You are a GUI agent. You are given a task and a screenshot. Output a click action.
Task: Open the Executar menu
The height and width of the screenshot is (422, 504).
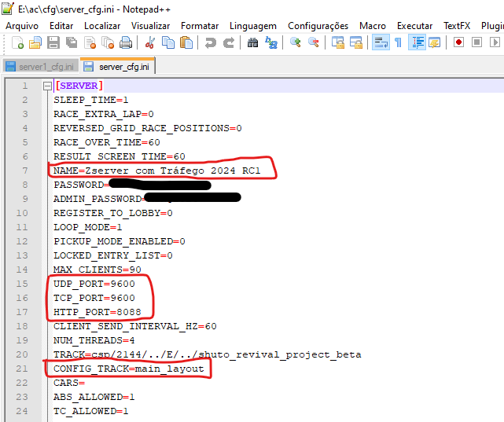point(414,26)
